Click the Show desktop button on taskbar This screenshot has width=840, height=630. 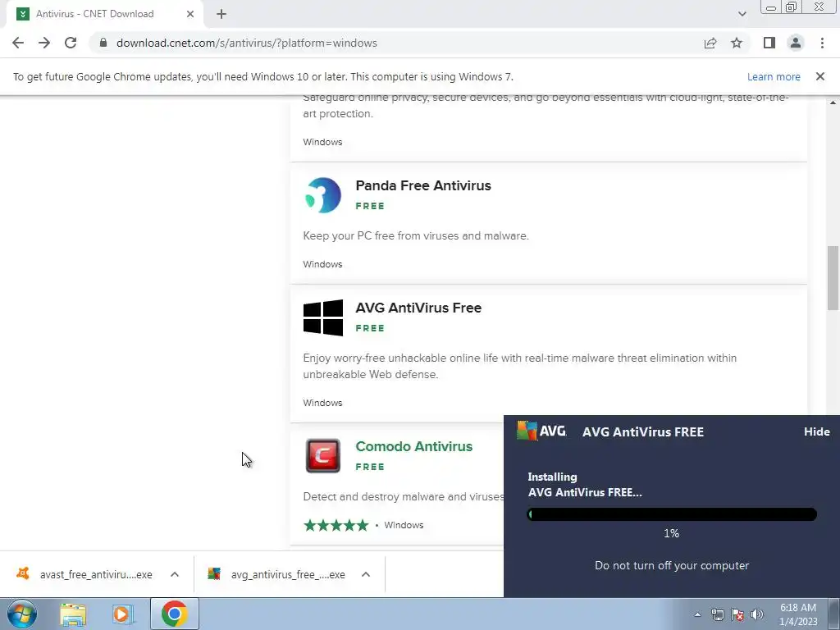point(834,614)
